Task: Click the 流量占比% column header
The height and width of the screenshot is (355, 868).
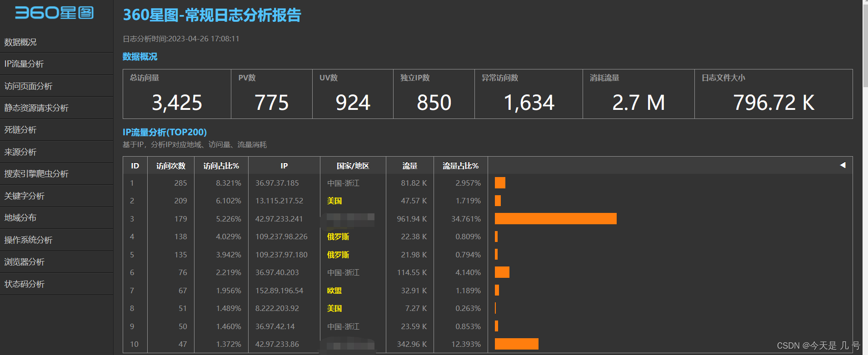Action: tap(461, 166)
